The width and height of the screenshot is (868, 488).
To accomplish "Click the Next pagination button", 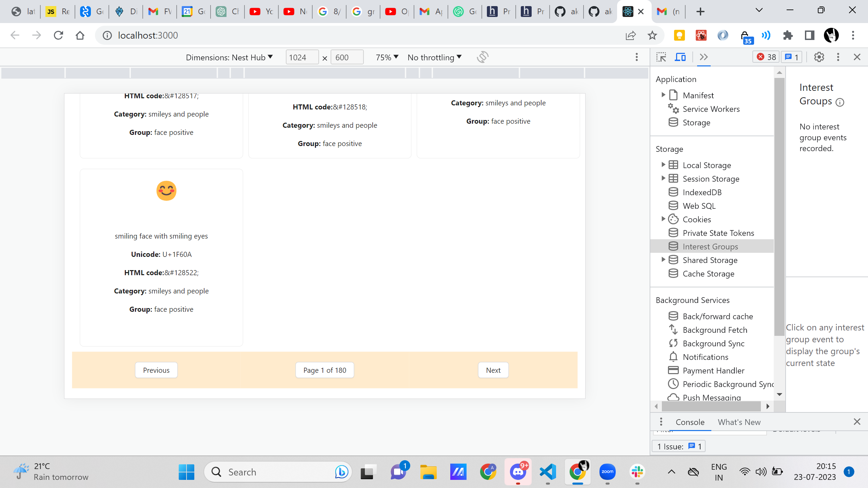I will pos(493,370).
